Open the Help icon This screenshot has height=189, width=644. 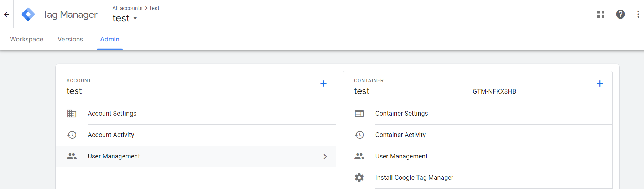(x=620, y=14)
